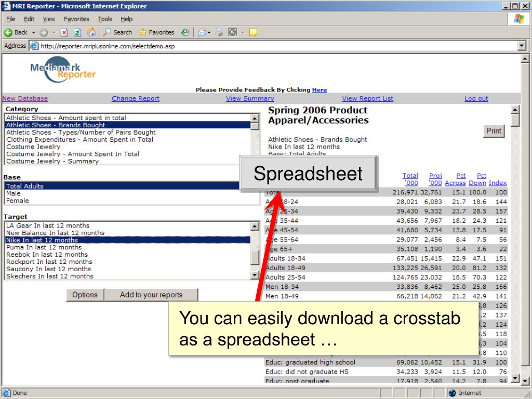This screenshot has width=532, height=399.
Task: Click Target list scroll up arrow
Action: 255,226
